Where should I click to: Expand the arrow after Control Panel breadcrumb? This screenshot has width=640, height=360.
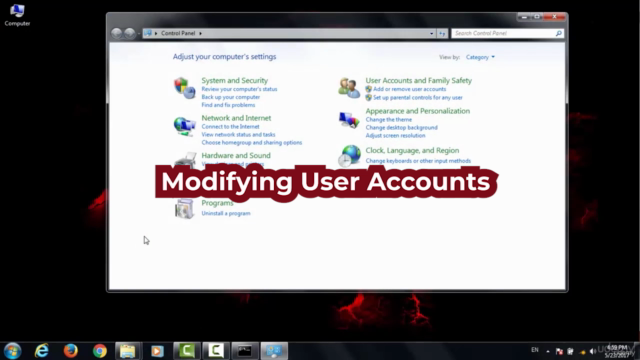coord(200,33)
